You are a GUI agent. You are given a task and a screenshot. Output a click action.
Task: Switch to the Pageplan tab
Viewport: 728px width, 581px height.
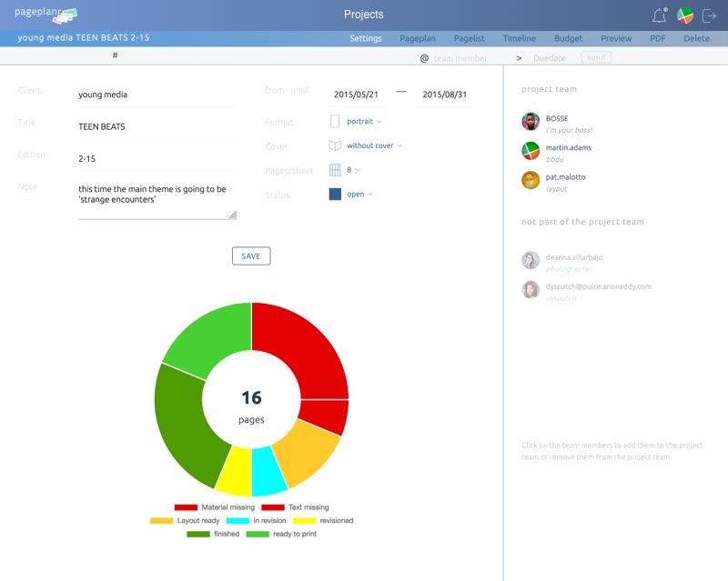click(x=418, y=38)
